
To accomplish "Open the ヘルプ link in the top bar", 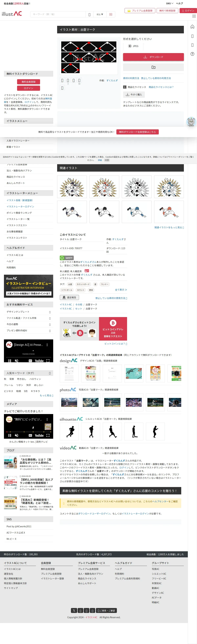I will click(x=180, y=3).
